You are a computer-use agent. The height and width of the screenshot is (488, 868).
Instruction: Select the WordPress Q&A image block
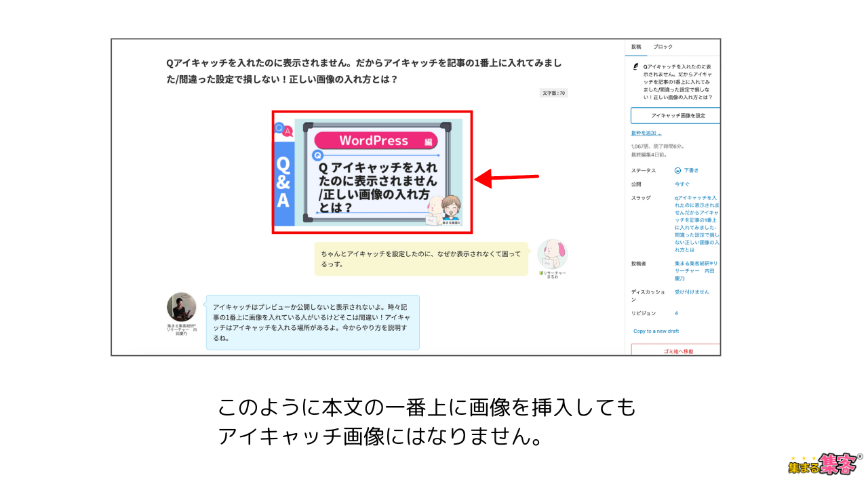coord(372,172)
